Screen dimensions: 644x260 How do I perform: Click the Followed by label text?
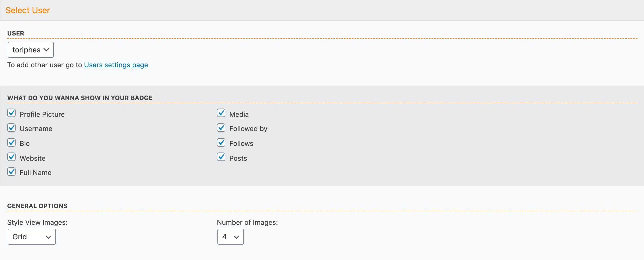point(248,129)
